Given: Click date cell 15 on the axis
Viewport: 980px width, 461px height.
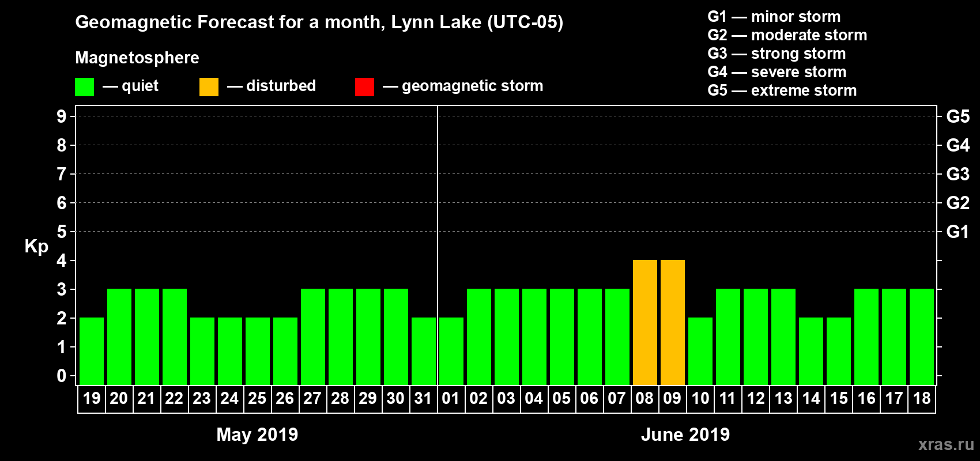Looking at the screenshot, I should 839,399.
